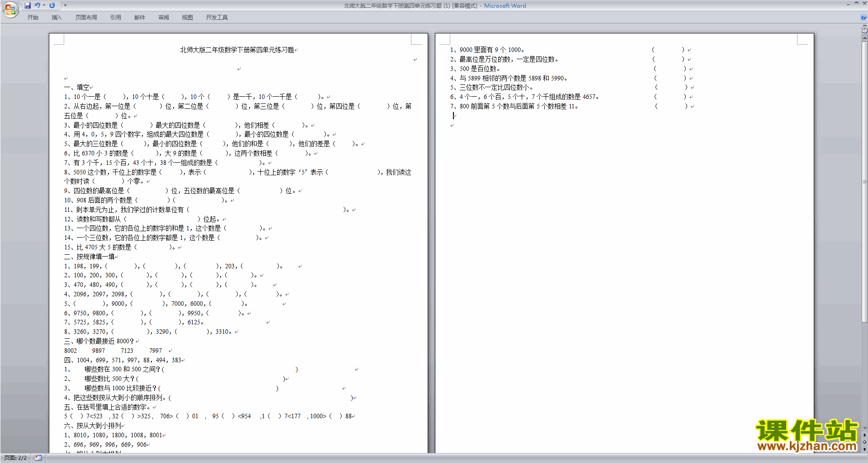
Task: Click the scroll-down arrow on the vertical scrollbar
Action: point(865,428)
